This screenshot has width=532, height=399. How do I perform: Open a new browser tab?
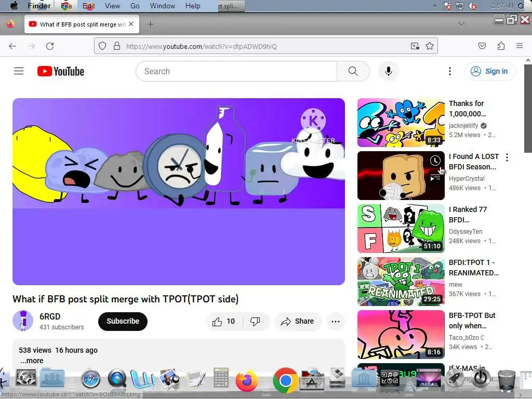[x=150, y=24]
